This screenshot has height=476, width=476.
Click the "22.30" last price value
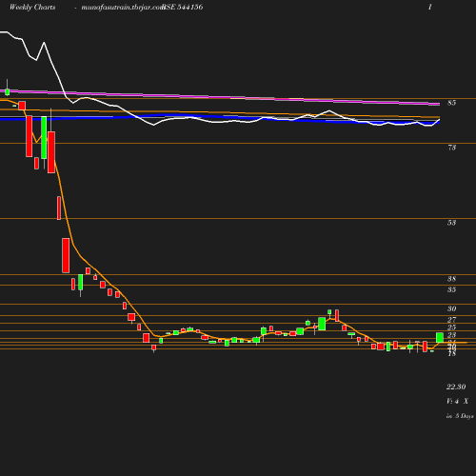coord(456,387)
